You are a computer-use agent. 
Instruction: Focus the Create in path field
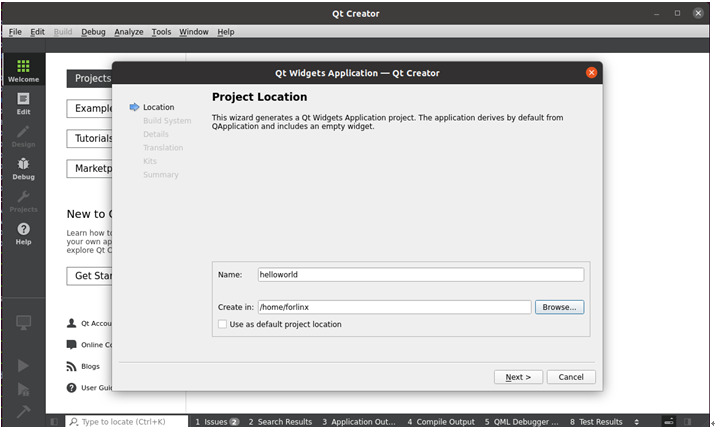tap(394, 307)
